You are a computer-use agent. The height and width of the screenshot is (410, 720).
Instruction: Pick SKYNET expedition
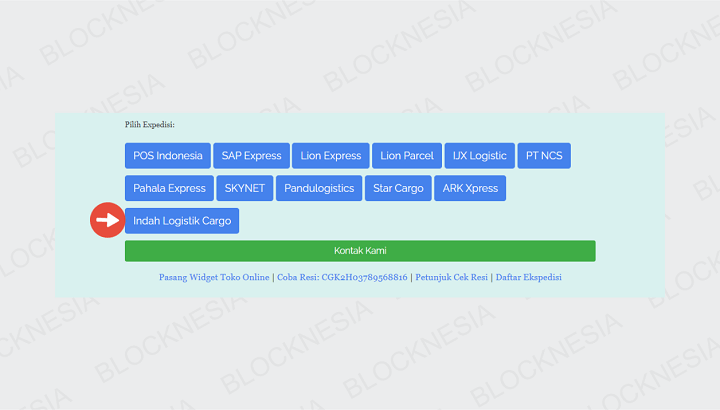click(x=244, y=188)
